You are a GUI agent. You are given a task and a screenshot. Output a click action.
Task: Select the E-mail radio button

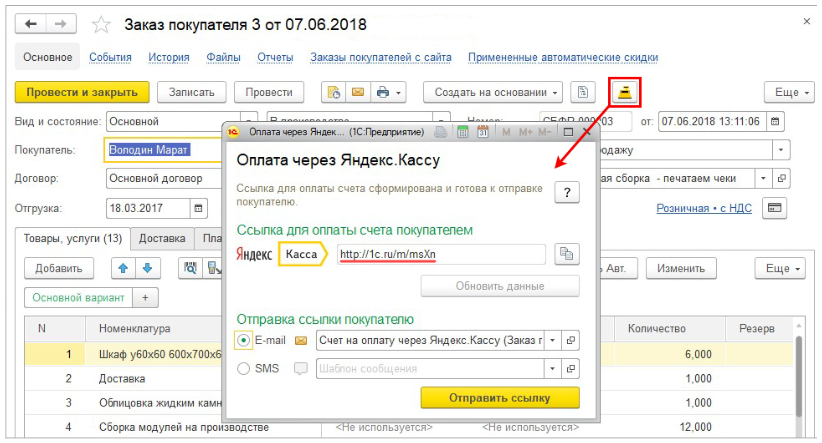pyautogui.click(x=245, y=340)
